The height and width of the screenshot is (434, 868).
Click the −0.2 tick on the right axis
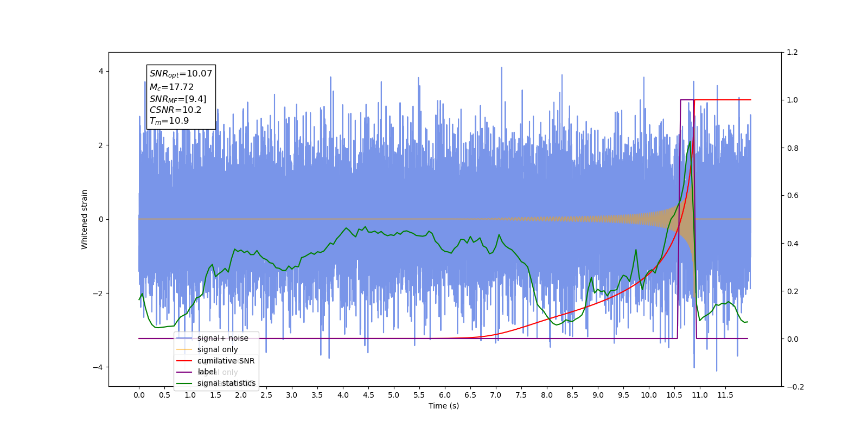[x=795, y=387]
